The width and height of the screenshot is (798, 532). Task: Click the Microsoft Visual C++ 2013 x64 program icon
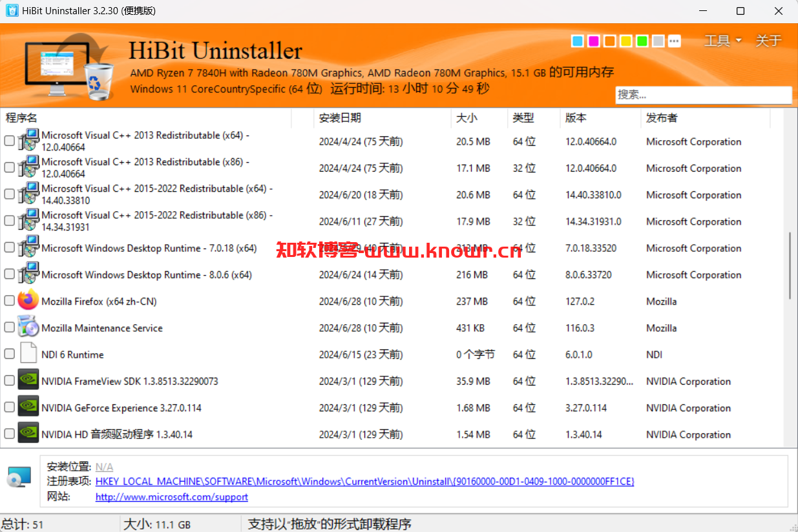(x=28, y=141)
